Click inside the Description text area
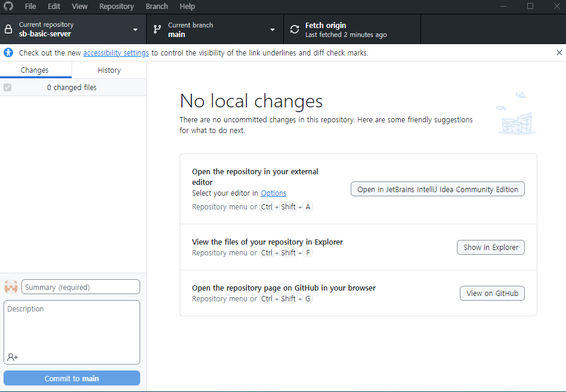 pyautogui.click(x=72, y=332)
